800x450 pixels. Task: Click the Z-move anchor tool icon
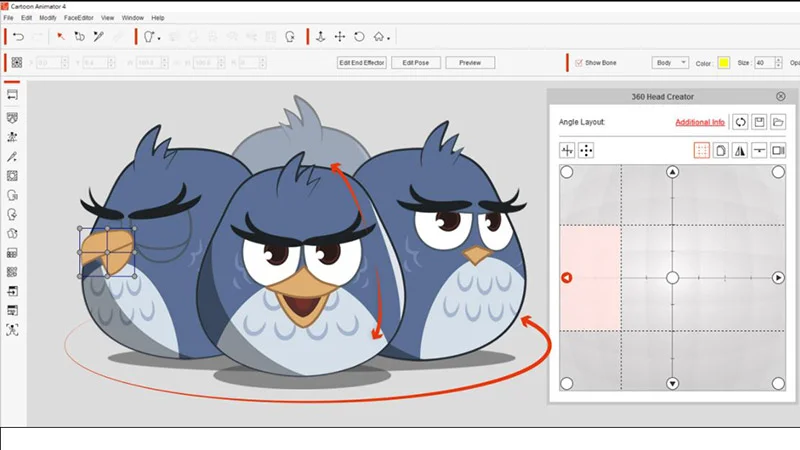pyautogui.click(x=320, y=37)
